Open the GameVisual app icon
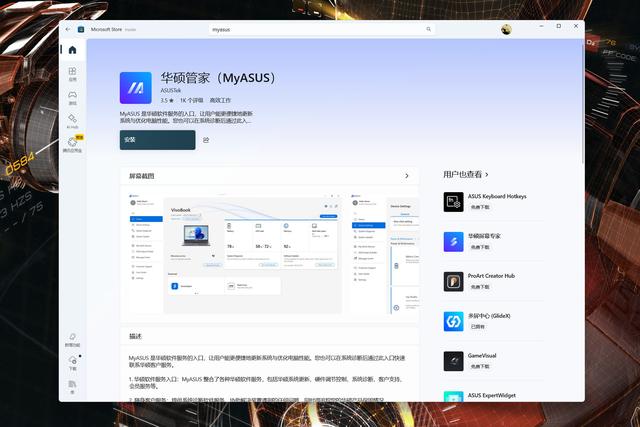640x427 pixels. click(453, 361)
